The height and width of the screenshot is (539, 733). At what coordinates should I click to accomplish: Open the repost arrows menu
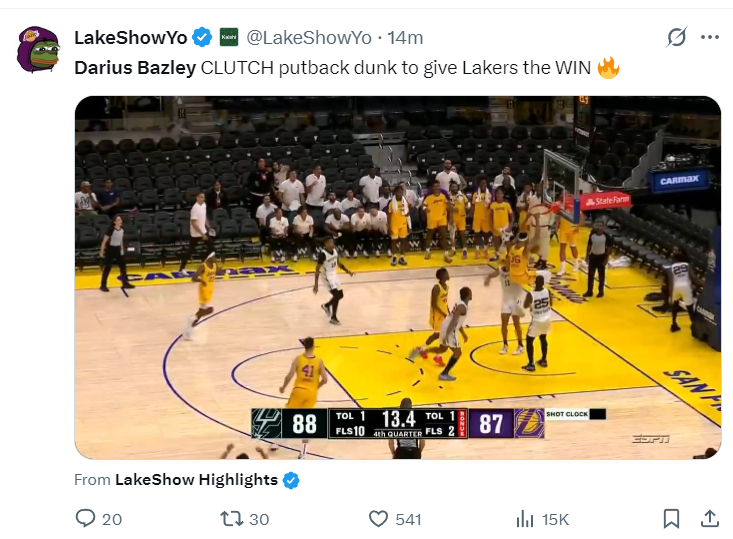coord(232,518)
